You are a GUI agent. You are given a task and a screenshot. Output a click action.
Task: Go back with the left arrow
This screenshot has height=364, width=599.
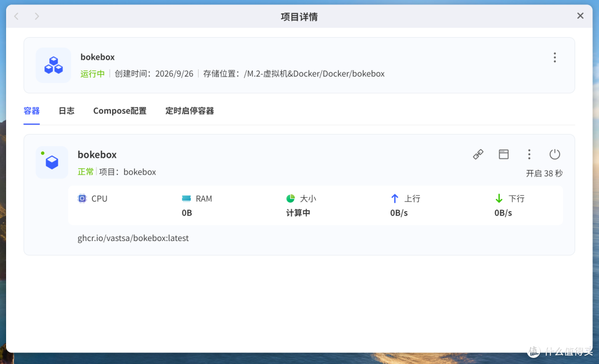(17, 16)
